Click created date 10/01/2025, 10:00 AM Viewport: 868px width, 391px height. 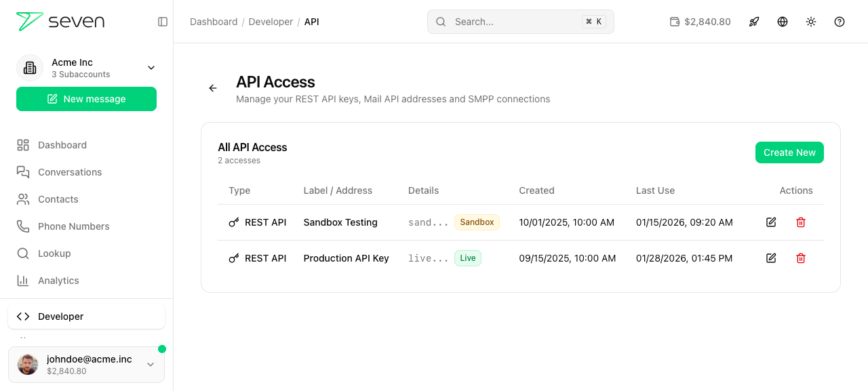click(x=567, y=222)
